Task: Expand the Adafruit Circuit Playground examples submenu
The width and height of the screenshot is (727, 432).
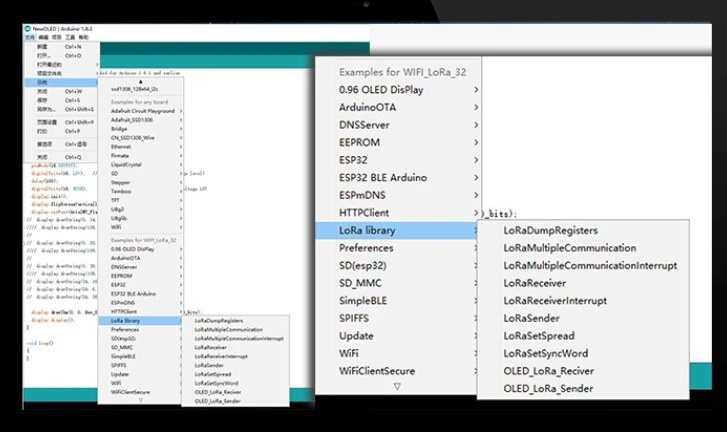Action: click(x=142, y=111)
